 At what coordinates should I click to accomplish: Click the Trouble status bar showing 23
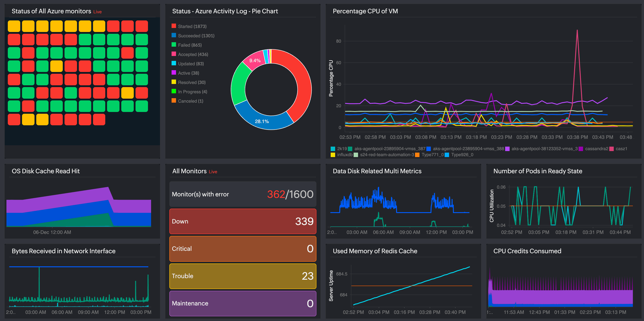pyautogui.click(x=242, y=276)
